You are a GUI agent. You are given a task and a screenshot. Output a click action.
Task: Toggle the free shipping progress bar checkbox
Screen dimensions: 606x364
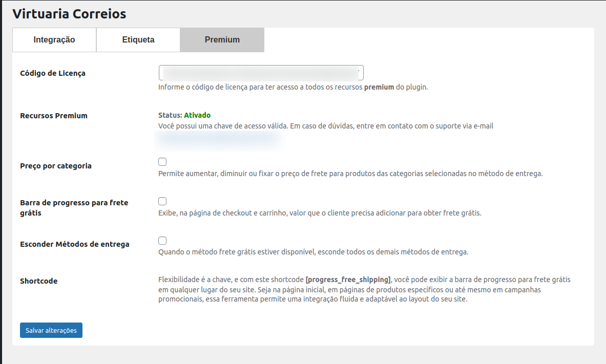pyautogui.click(x=162, y=201)
